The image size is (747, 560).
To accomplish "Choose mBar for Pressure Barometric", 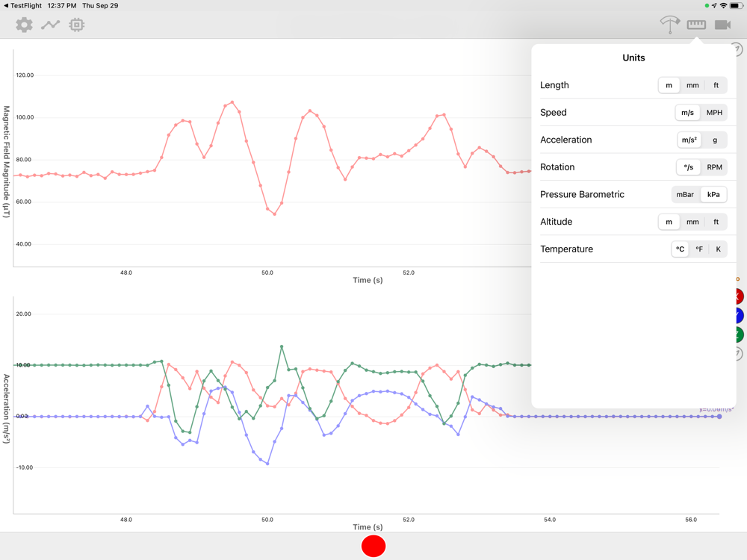I will [685, 194].
